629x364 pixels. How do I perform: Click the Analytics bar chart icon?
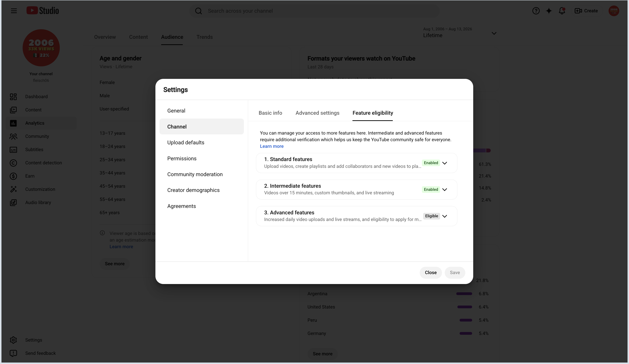point(13,123)
